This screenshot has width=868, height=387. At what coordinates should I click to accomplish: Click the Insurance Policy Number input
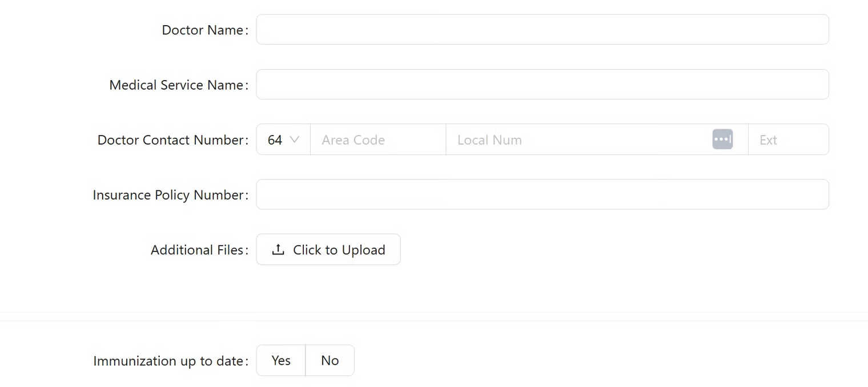[x=542, y=195]
